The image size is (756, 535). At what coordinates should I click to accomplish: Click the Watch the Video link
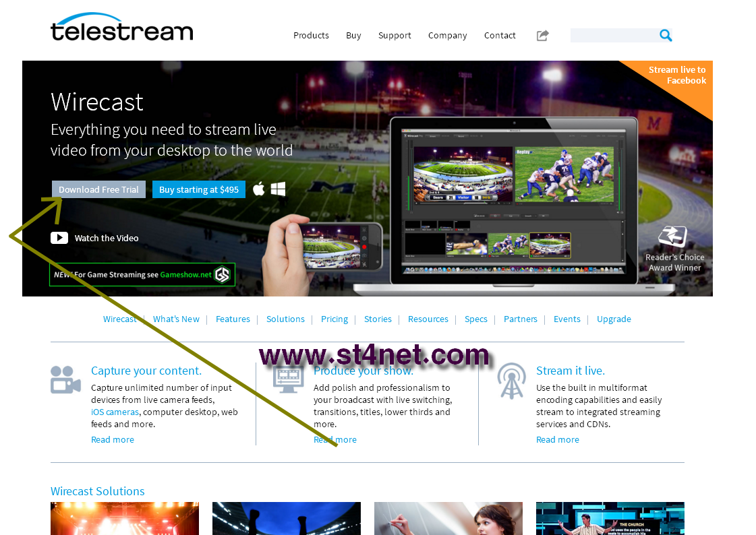pos(107,238)
